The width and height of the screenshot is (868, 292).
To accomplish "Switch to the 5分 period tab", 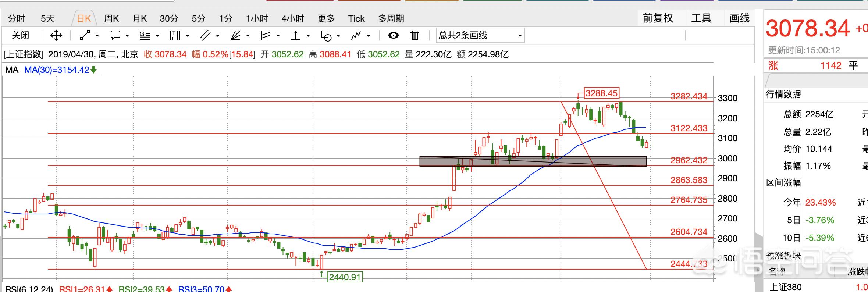I will [198, 18].
